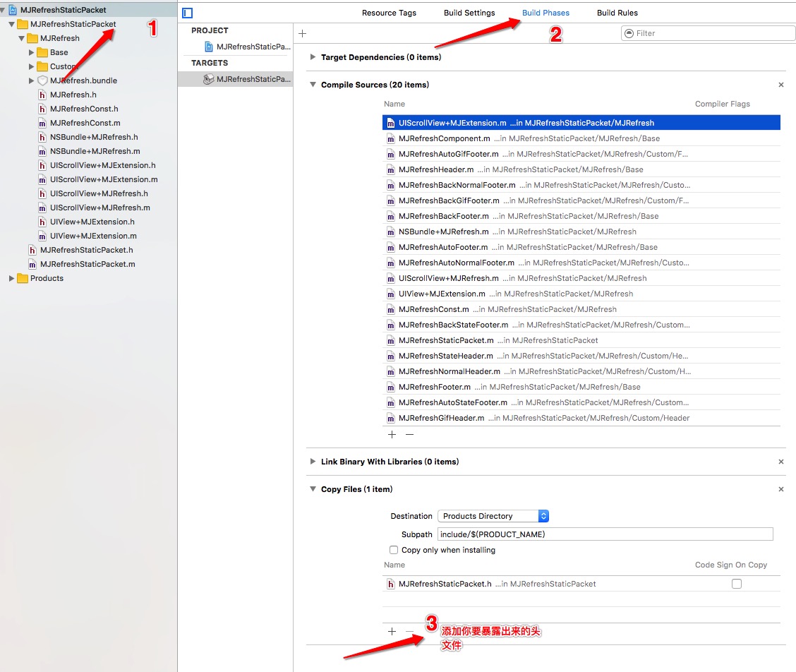Open Destination Products Directory dropdown

click(493, 516)
